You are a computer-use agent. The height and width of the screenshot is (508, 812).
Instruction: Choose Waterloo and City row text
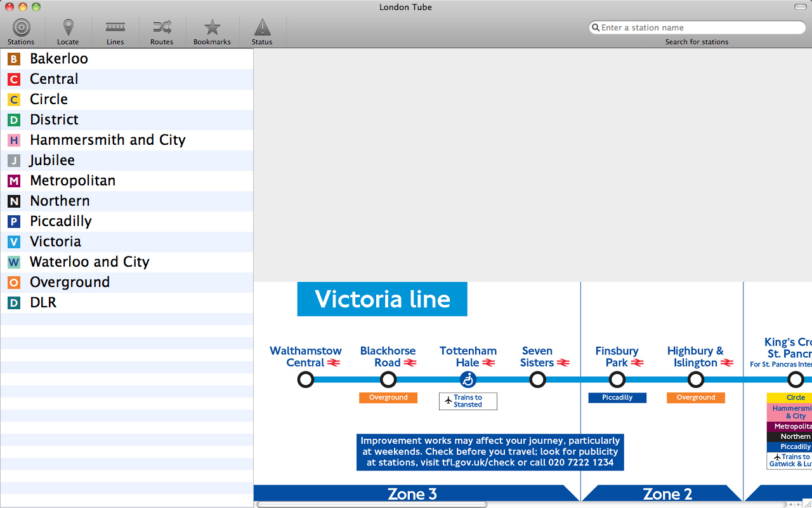tap(89, 262)
